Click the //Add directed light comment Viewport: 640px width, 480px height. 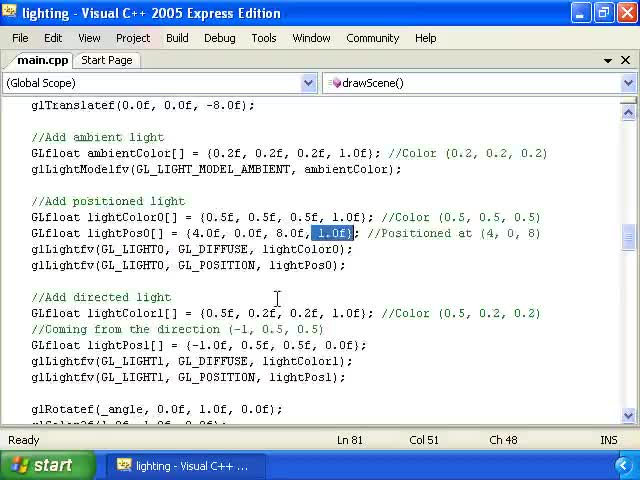point(101,297)
